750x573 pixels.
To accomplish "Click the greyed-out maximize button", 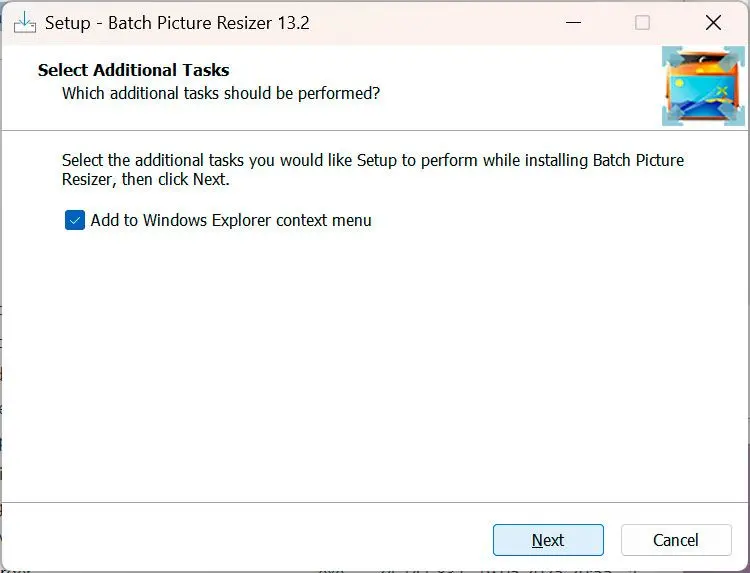I will point(642,22).
